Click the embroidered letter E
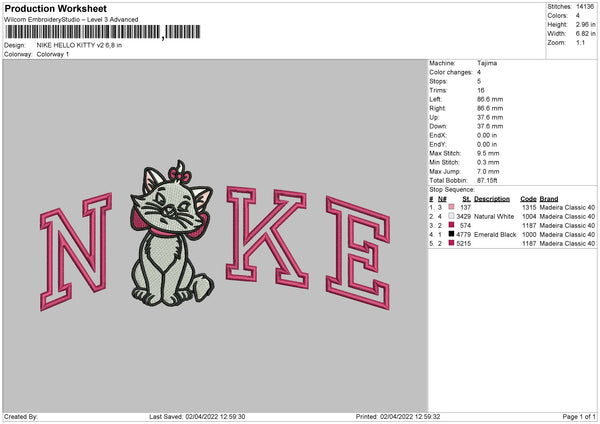Viewport: 600px width, 424px height. [x=358, y=253]
